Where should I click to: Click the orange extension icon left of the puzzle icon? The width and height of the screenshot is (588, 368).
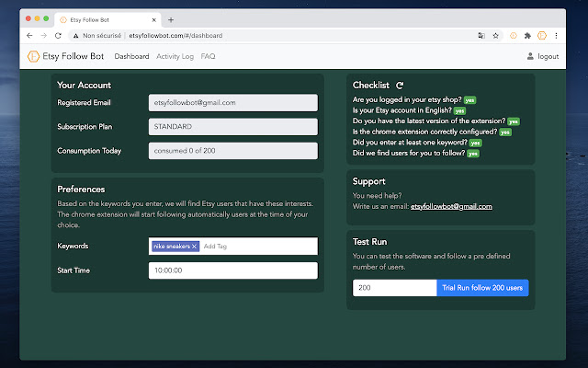pyautogui.click(x=514, y=36)
